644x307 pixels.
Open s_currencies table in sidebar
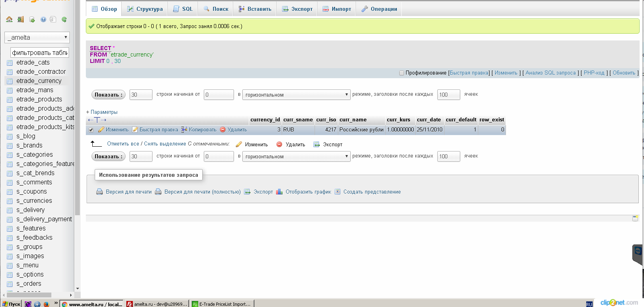coord(34,201)
